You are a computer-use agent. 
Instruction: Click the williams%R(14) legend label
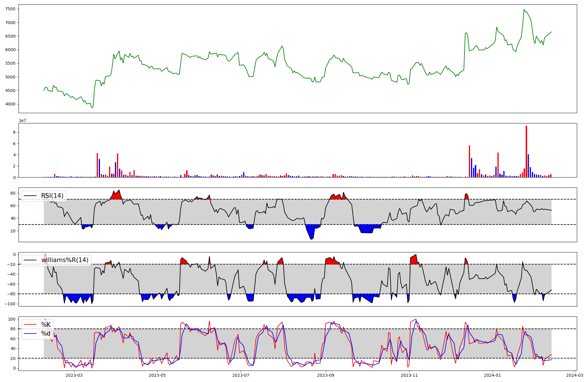(65, 260)
